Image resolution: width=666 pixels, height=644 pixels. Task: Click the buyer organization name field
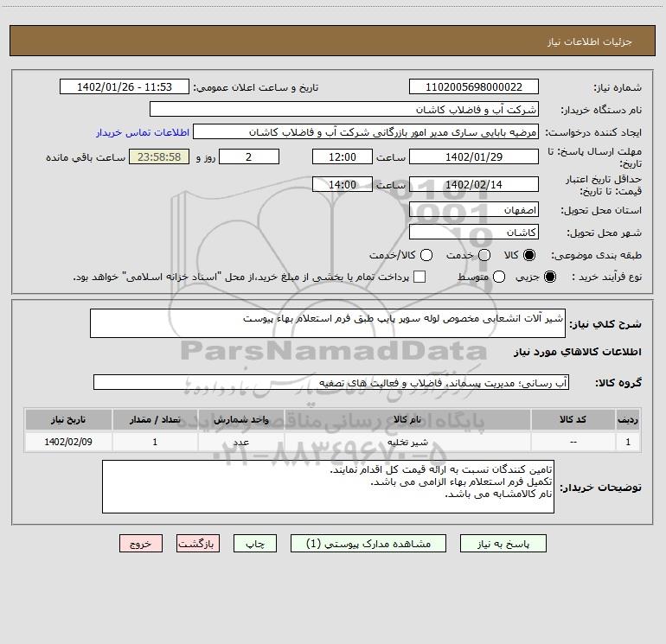pos(344,110)
